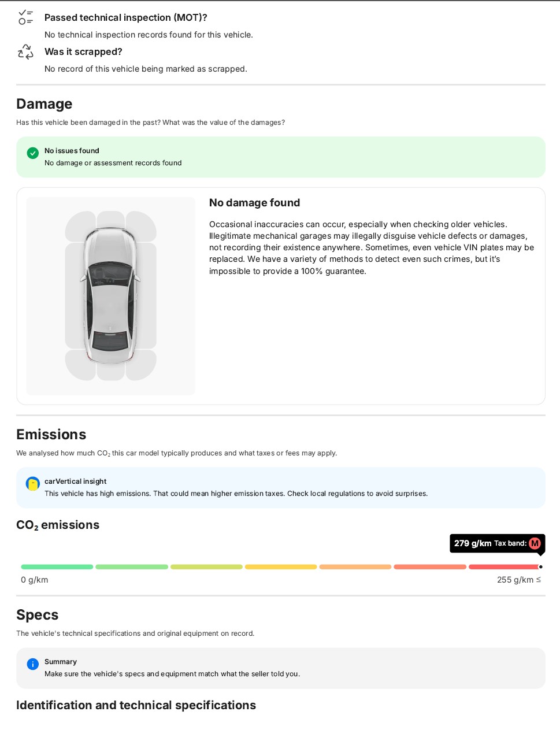
Task: Click the yellow emissions bar segment
Action: coord(281,567)
